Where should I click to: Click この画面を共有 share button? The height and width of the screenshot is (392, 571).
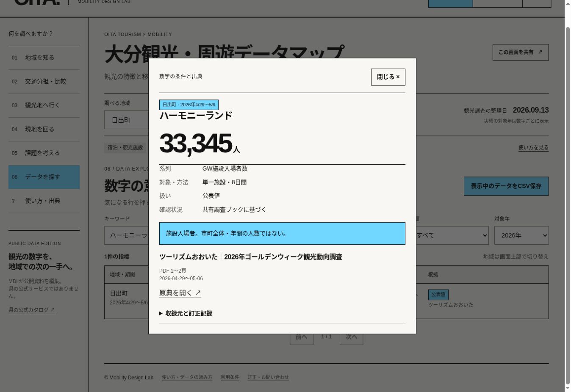click(520, 52)
